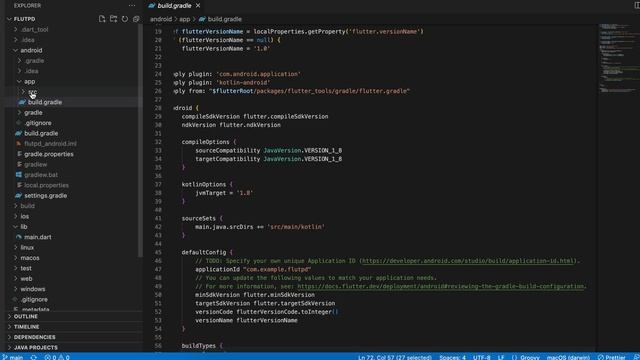Open flutpd_android.iml file
The height and width of the screenshot is (360, 640).
pyautogui.click(x=50, y=144)
